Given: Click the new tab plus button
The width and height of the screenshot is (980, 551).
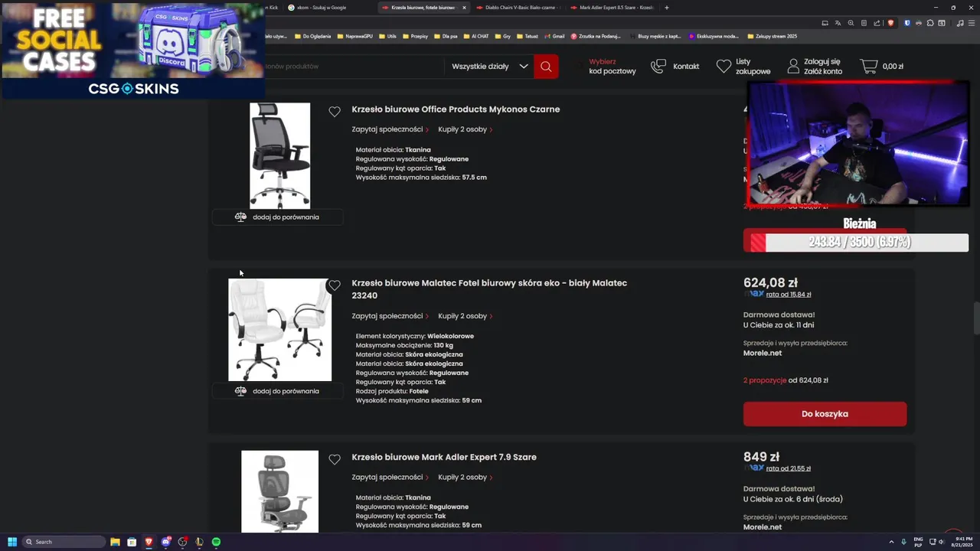Looking at the screenshot, I should coord(666,8).
